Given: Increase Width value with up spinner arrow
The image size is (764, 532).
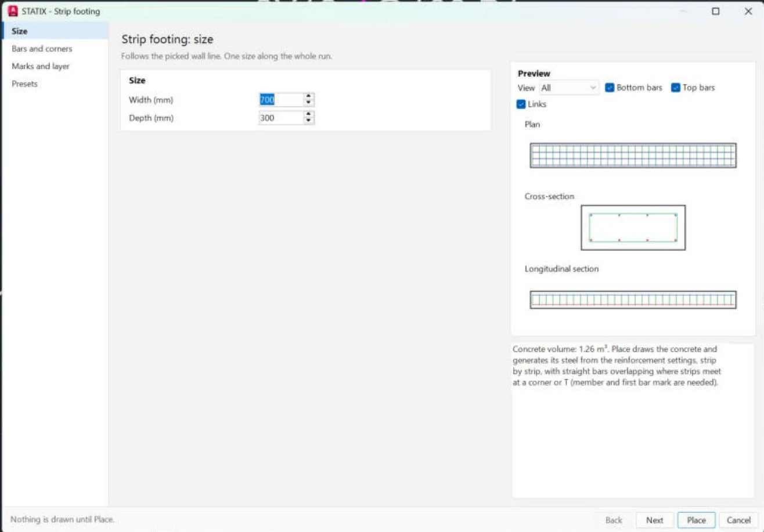Looking at the screenshot, I should pos(309,97).
